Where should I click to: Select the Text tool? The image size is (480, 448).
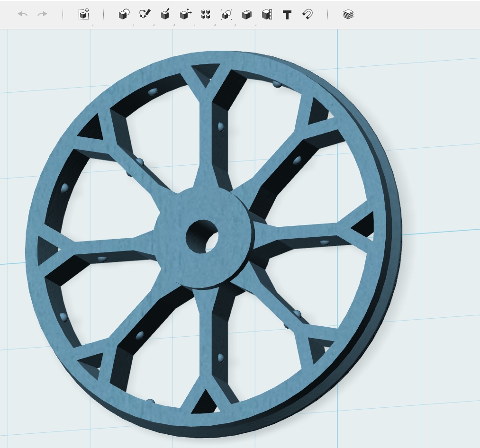click(x=287, y=15)
